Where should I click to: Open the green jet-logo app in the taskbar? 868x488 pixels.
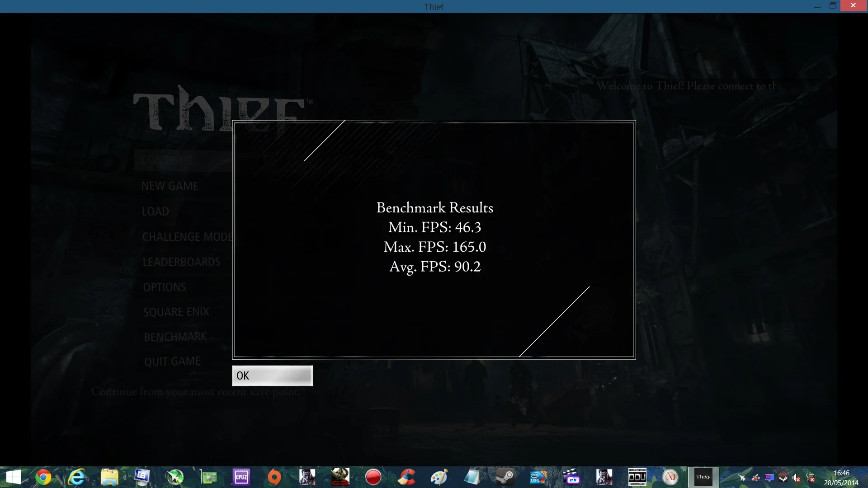(175, 477)
